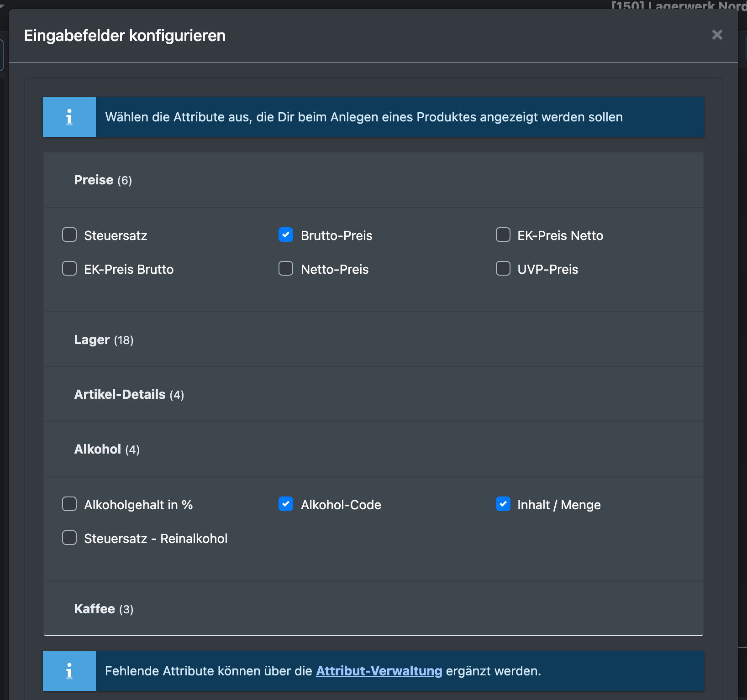Close the Eingabefelder konfigurieren dialog

click(x=717, y=35)
